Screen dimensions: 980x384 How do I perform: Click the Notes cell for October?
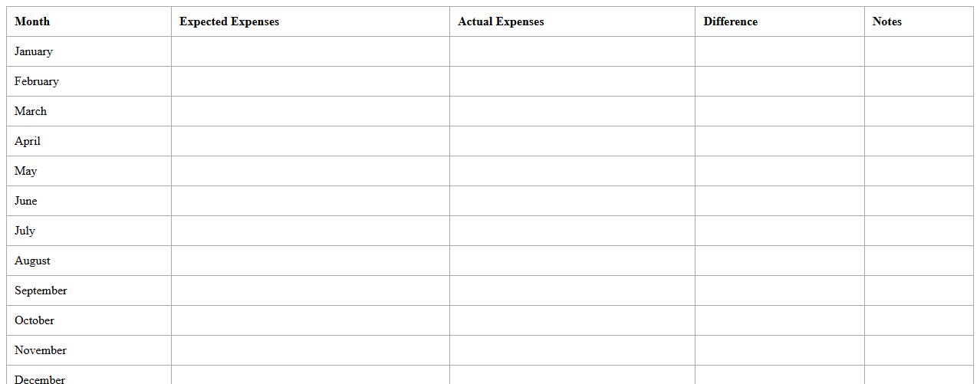click(918, 320)
